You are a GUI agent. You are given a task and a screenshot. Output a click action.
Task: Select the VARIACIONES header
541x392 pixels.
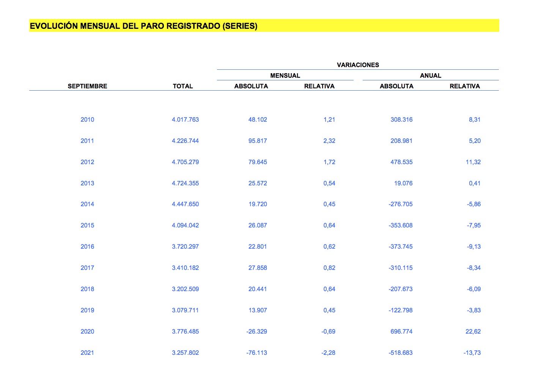point(358,65)
